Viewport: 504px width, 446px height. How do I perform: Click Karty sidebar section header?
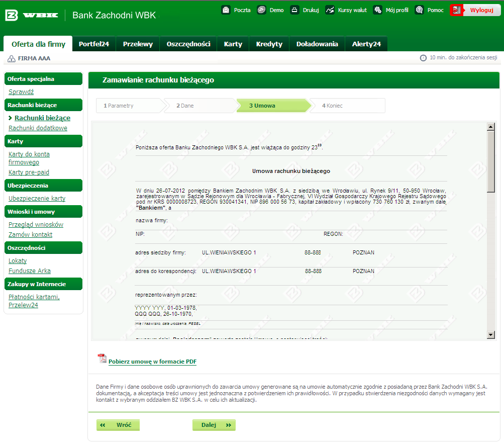coord(43,141)
